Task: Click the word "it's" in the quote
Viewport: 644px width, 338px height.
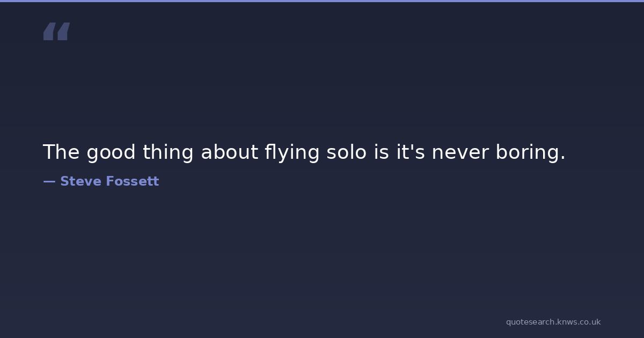Action: pos(411,152)
